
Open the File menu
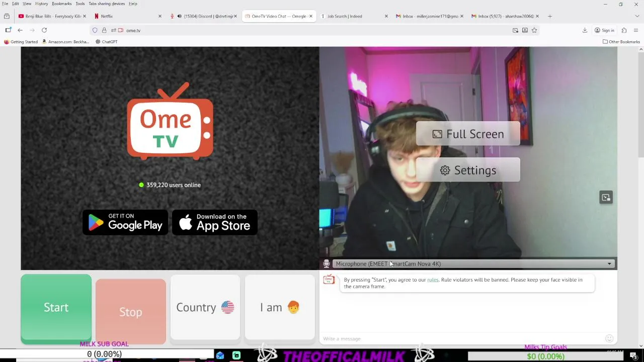tap(5, 4)
